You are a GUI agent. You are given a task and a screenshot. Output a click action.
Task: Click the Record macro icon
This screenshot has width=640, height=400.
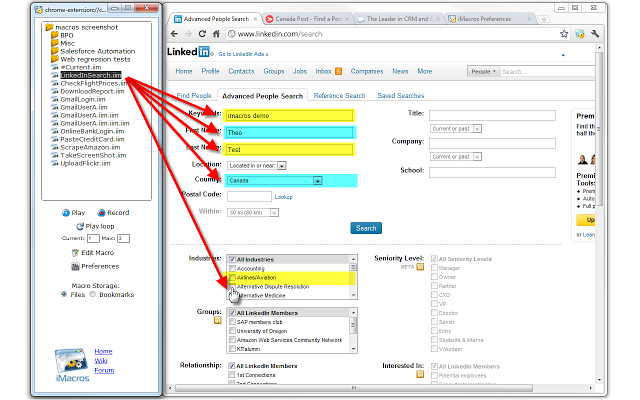click(99, 213)
